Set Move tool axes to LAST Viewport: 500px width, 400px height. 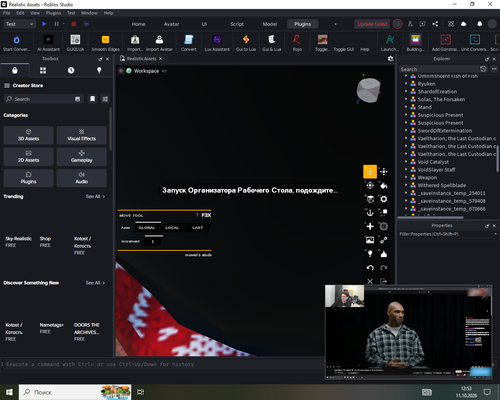click(x=197, y=228)
